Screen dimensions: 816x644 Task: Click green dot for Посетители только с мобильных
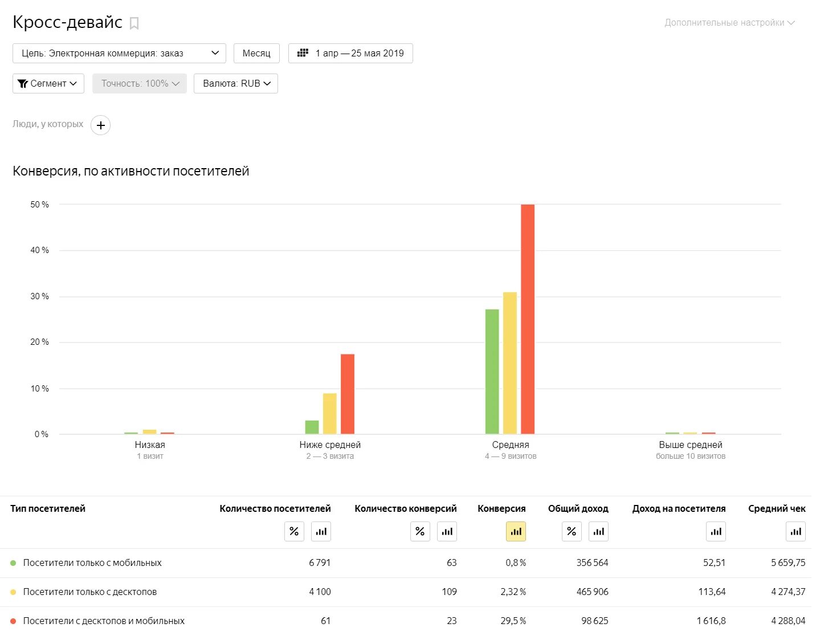tap(13, 563)
